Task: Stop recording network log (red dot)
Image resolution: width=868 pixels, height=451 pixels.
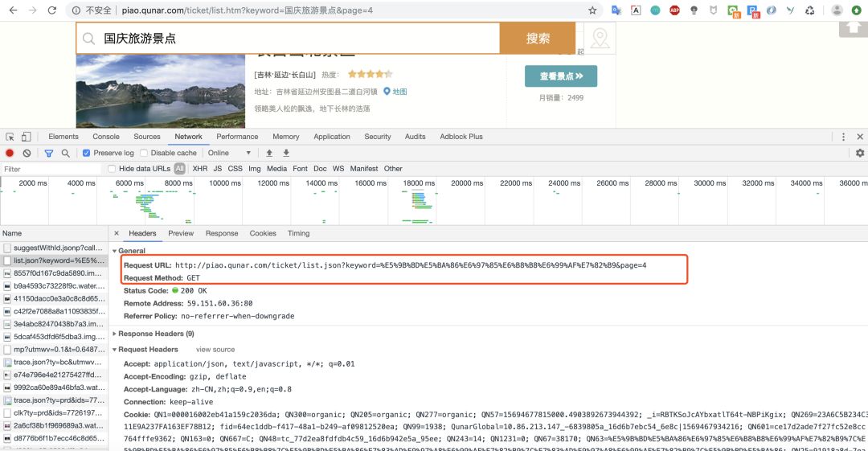Action: [x=10, y=153]
